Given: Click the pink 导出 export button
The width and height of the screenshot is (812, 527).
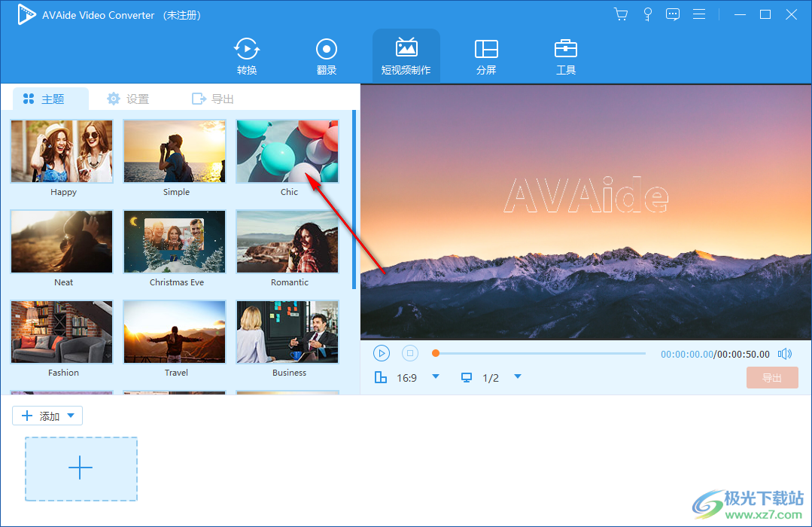Looking at the screenshot, I should pyautogui.click(x=772, y=378).
